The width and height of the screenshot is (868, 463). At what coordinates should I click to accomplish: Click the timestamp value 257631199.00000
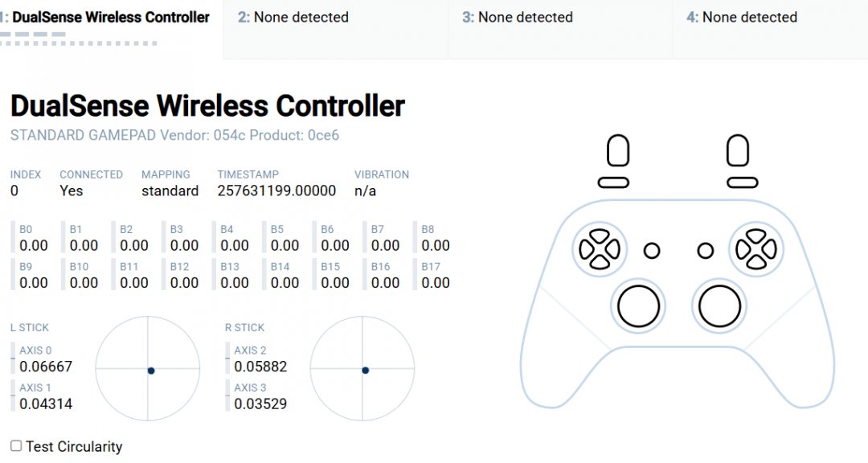276,191
